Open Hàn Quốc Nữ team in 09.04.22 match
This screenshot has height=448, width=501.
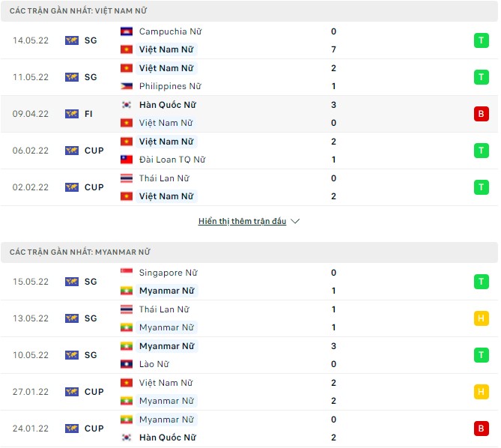(x=166, y=105)
